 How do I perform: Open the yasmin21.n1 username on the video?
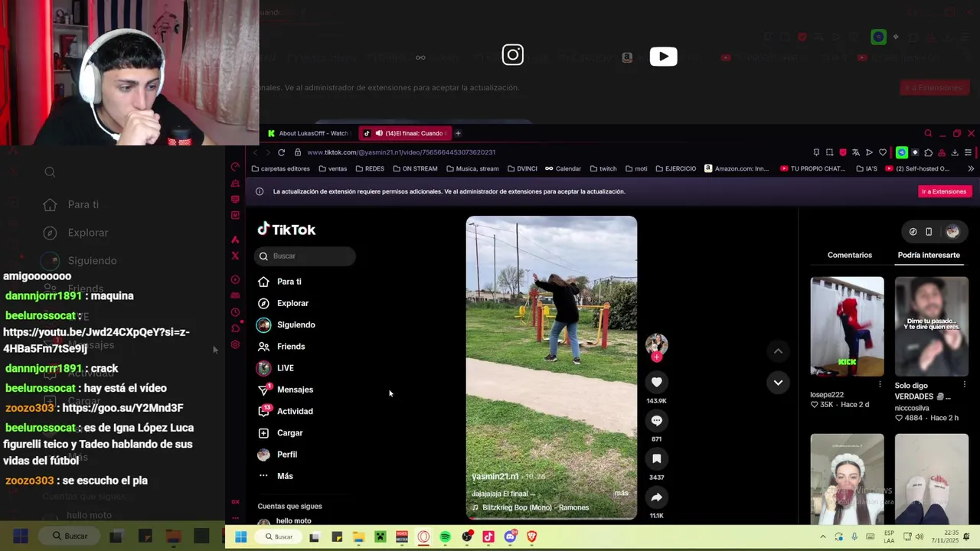pos(495,476)
